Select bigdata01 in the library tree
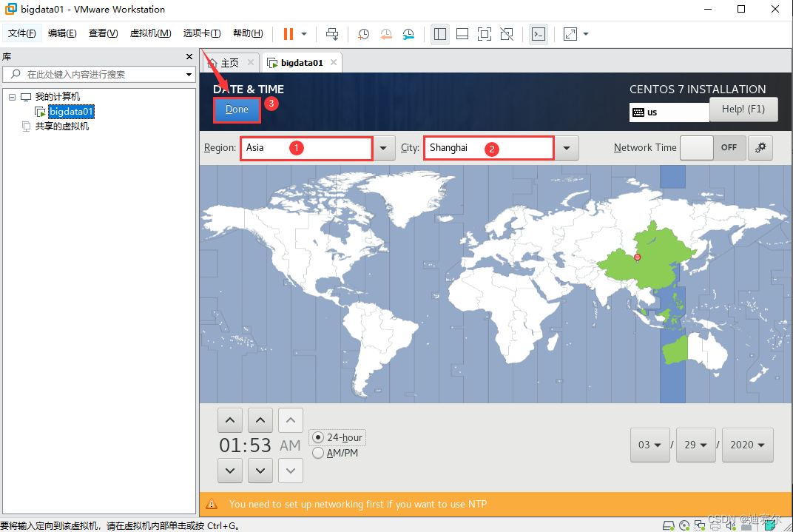Image resolution: width=793 pixels, height=532 pixels. (x=71, y=111)
